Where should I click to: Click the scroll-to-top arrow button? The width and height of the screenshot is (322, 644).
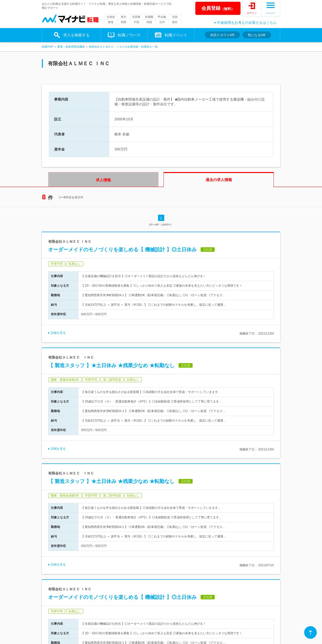pyautogui.click(x=310, y=632)
